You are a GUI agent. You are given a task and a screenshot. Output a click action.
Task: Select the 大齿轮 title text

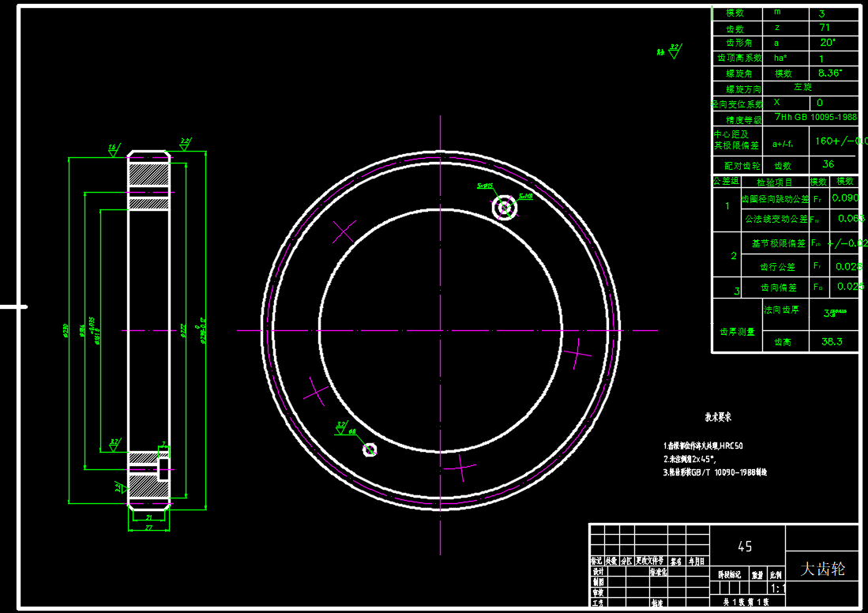[x=822, y=569]
